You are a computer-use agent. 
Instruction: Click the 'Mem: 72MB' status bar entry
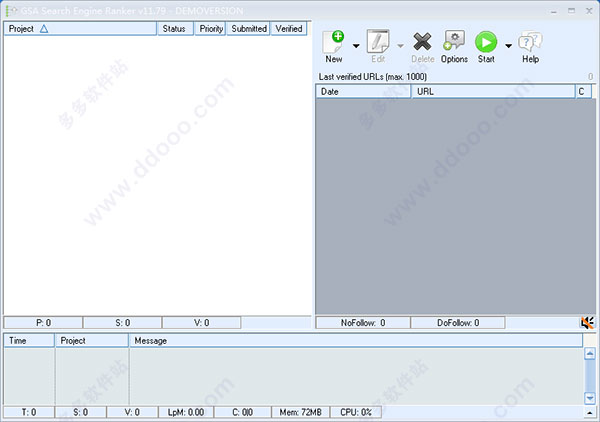[x=300, y=412]
